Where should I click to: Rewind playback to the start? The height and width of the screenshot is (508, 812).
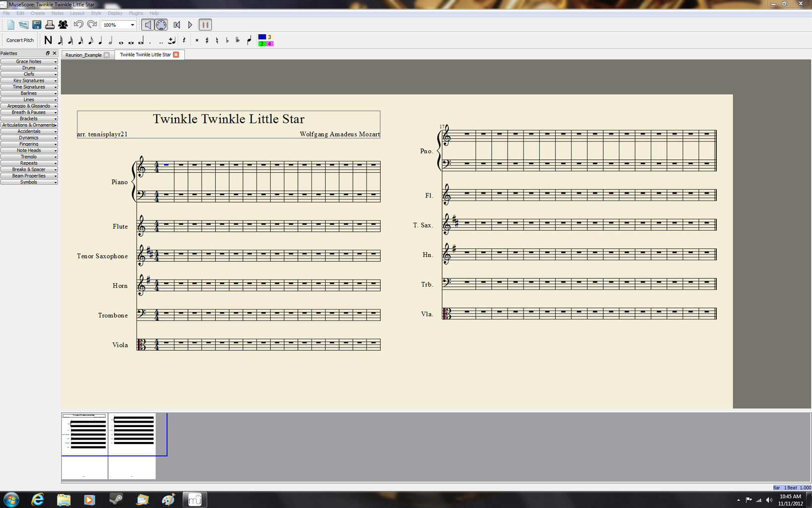tap(176, 25)
